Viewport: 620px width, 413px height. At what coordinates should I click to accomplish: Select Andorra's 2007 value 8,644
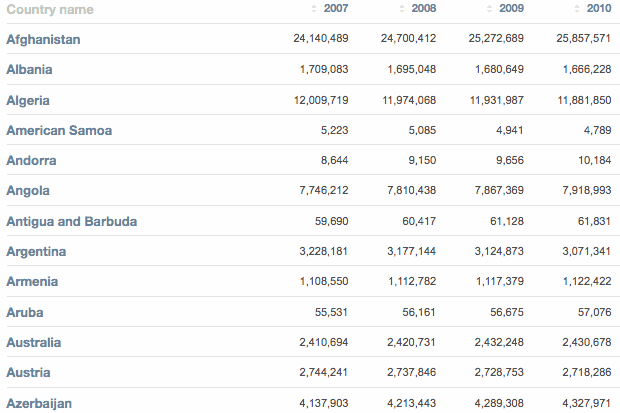pos(335,160)
